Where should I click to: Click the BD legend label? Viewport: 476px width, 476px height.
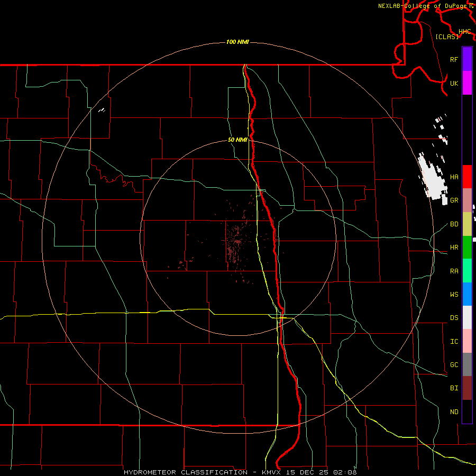coord(454,224)
